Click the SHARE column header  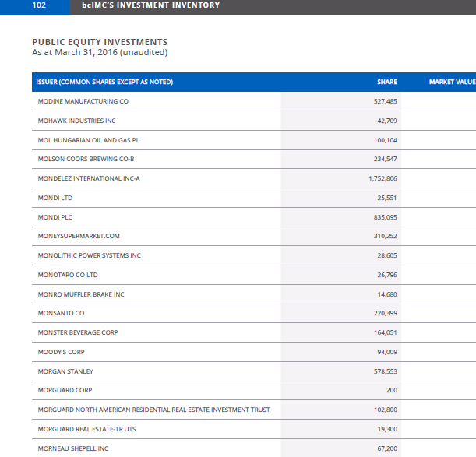[x=387, y=82]
